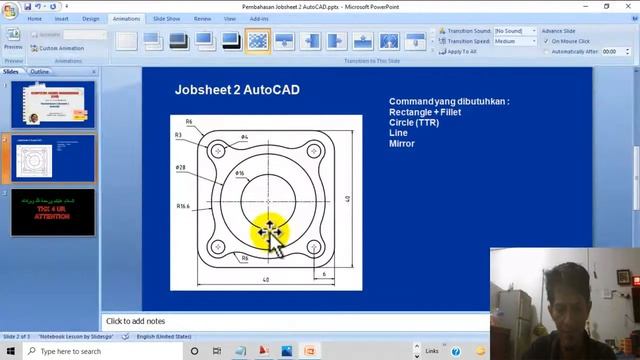Open the AutoCAD taskbar icon

point(264,351)
